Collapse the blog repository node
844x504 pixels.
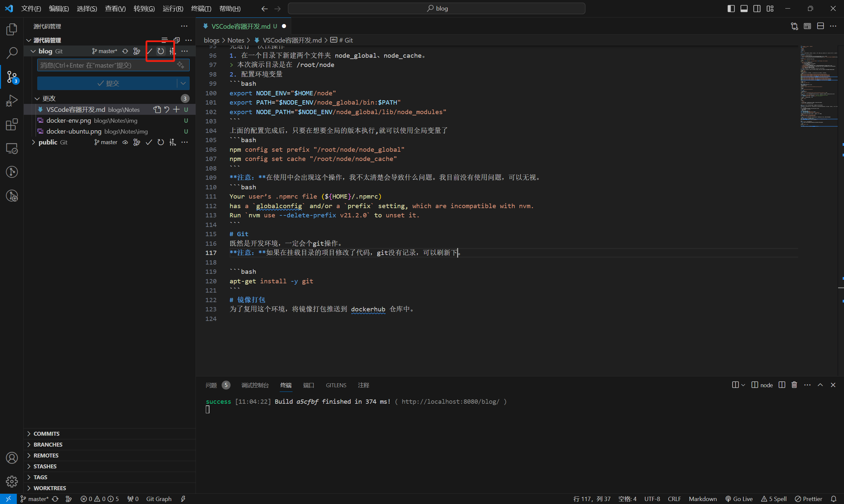[33, 51]
